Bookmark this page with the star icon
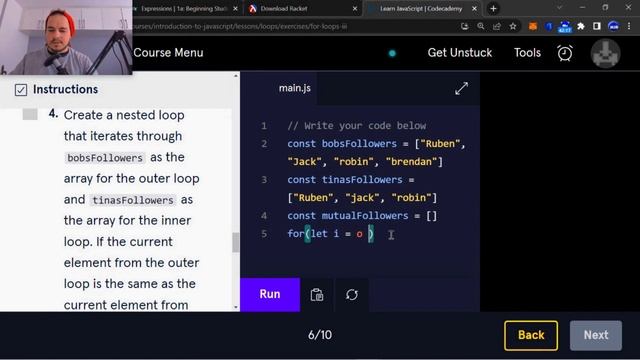640x360 pixels. 513,27
